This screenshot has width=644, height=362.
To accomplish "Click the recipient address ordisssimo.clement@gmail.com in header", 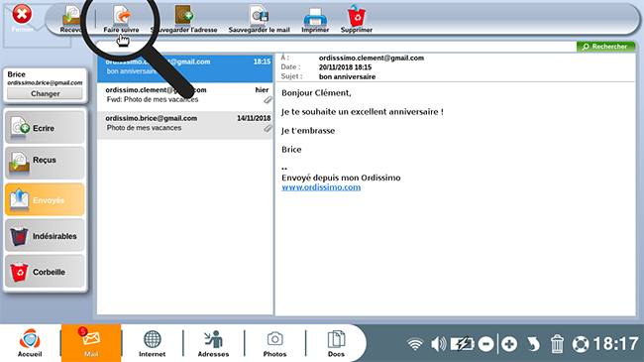I will point(372,58).
